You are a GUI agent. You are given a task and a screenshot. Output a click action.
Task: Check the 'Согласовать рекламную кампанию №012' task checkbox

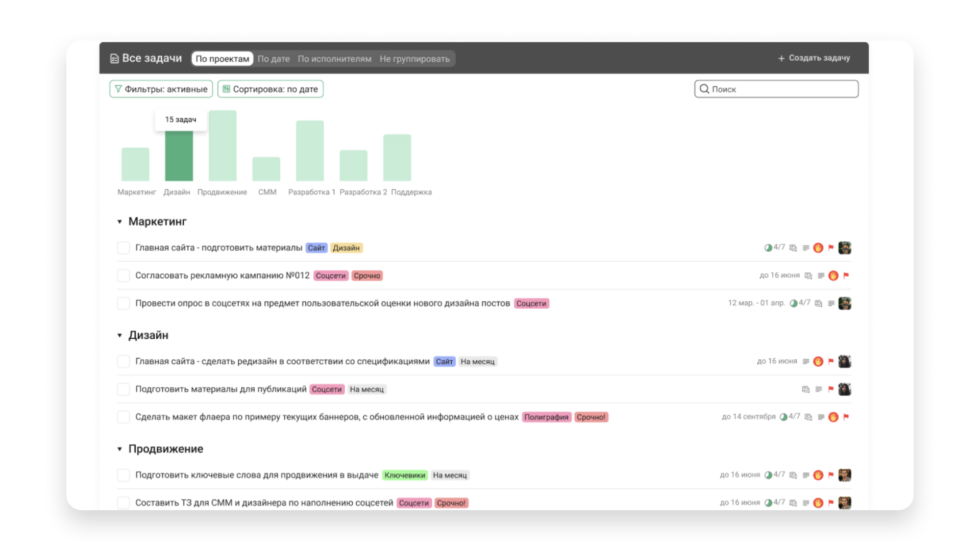(x=123, y=275)
